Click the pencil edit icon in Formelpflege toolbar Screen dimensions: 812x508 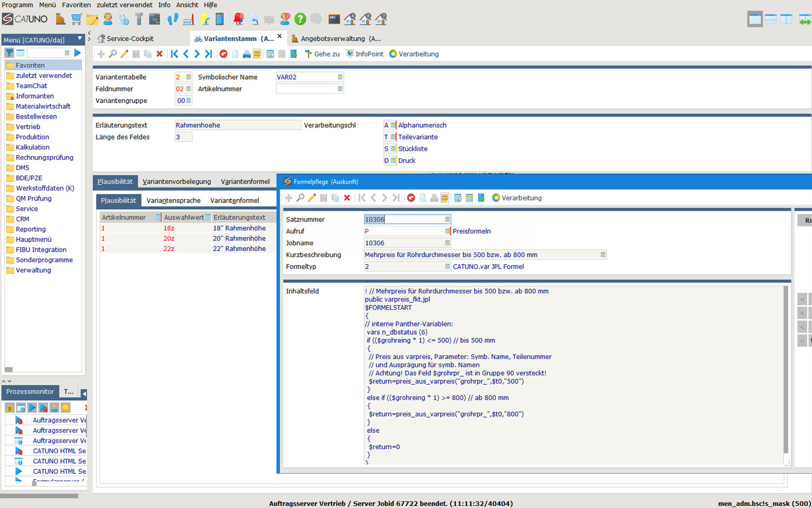[312, 198]
